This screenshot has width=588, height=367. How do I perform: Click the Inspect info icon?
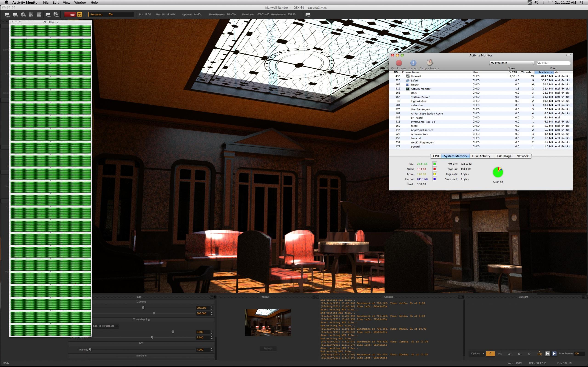pyautogui.click(x=413, y=63)
